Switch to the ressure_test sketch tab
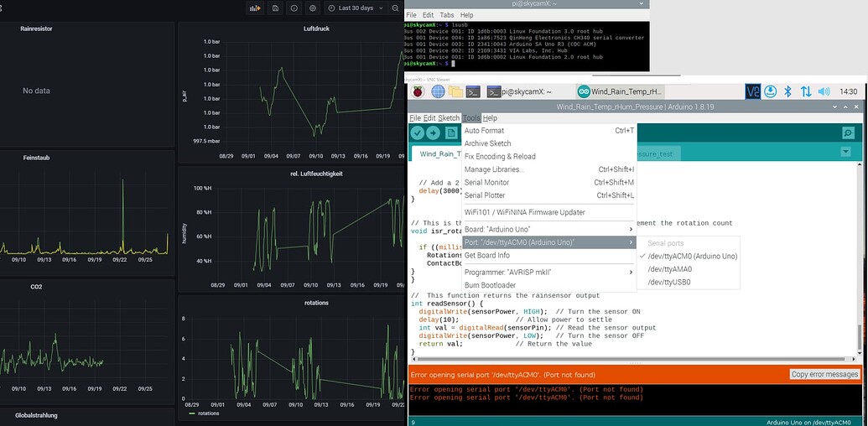The image size is (868, 426). 658,153
